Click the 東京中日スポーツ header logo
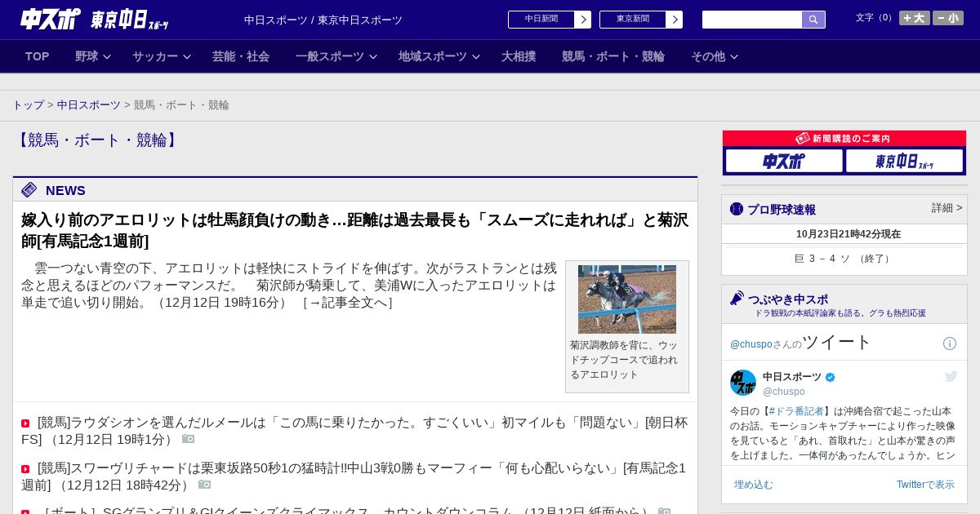Image resolution: width=980 pixels, height=514 pixels. click(x=129, y=20)
